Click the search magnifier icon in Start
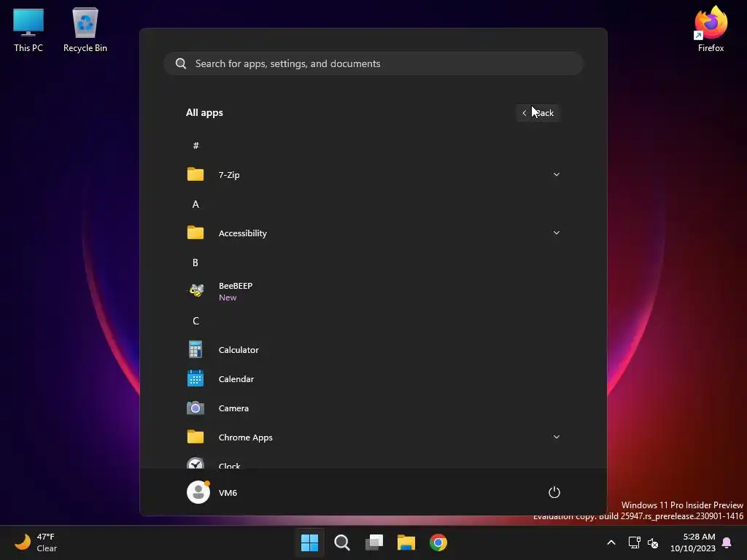Viewport: 747px width, 560px height. [181, 63]
